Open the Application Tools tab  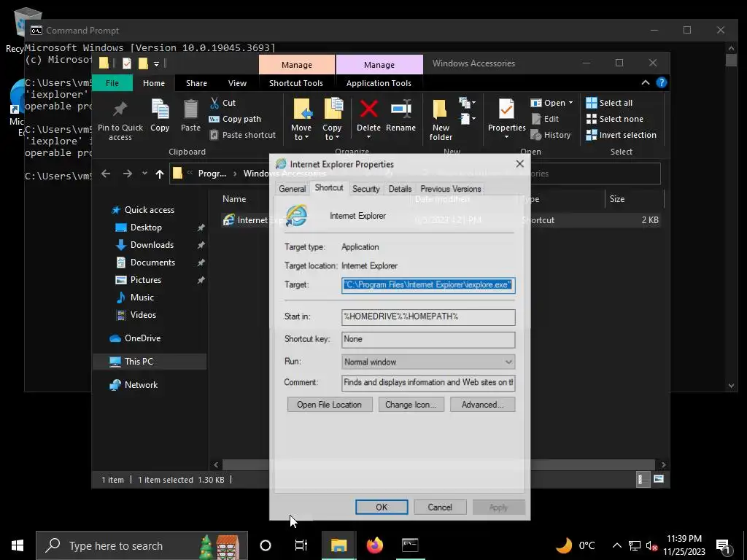click(379, 83)
